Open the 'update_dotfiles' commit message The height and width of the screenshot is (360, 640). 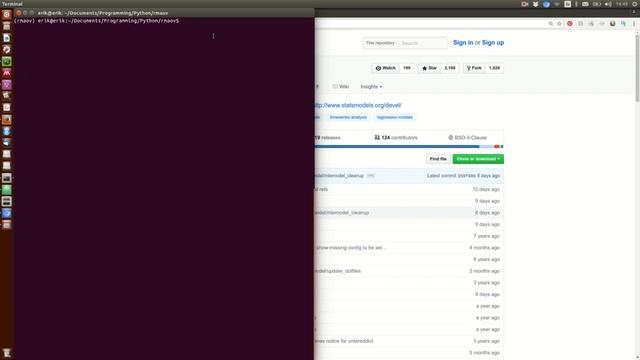[338, 271]
